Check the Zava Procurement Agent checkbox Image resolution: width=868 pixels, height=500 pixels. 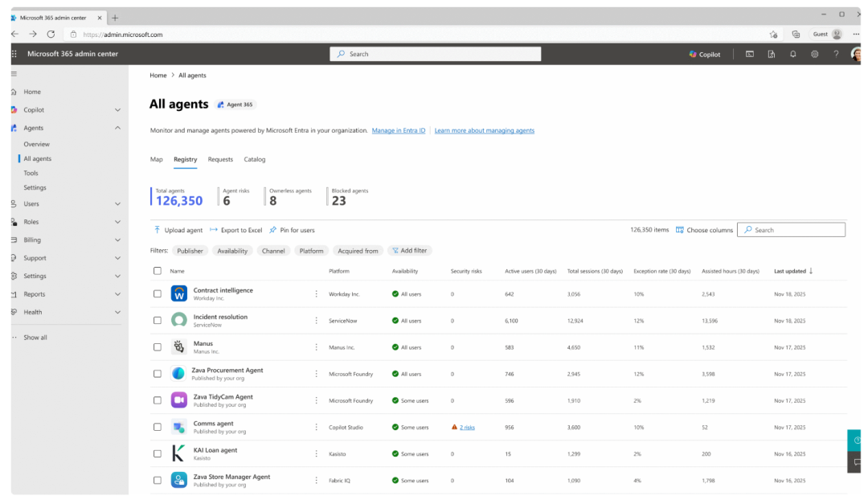tap(158, 374)
